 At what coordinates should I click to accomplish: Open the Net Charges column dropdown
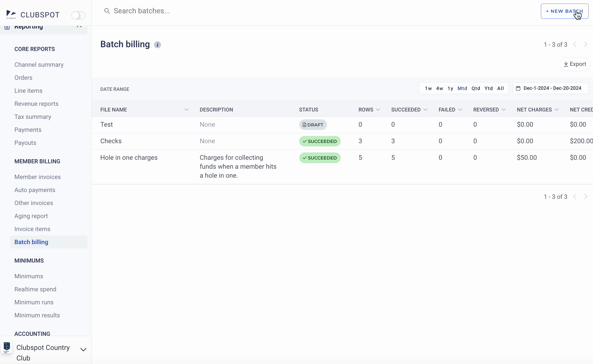[x=557, y=110]
